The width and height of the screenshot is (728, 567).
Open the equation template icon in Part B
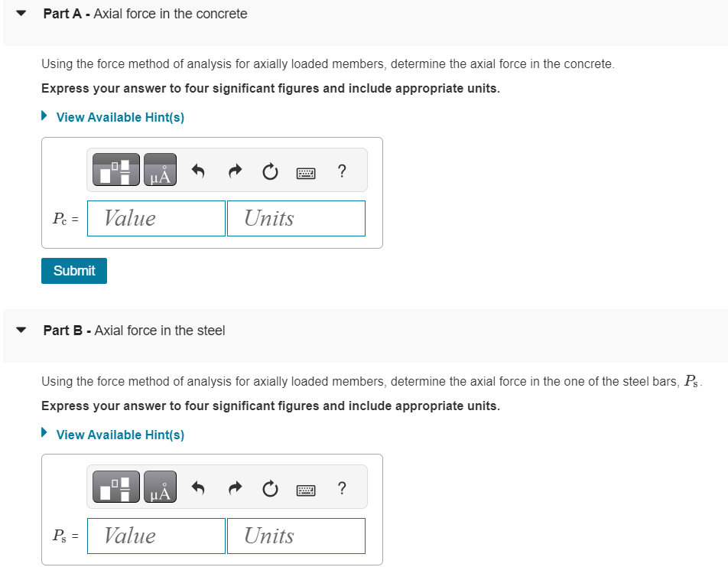pos(115,487)
